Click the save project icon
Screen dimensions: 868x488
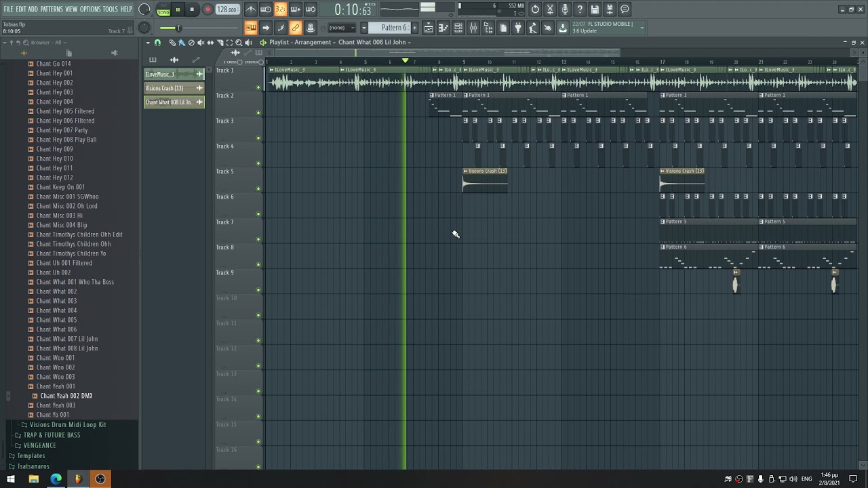click(595, 9)
